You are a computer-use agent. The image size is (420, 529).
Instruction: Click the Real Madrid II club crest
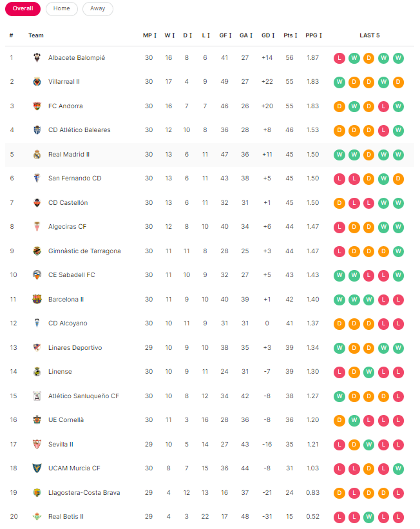coord(37,155)
